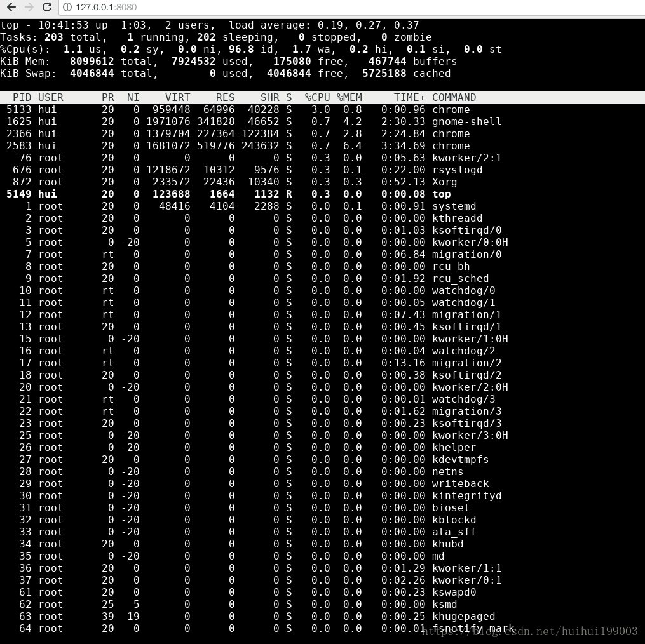Click the ksoftirqd/1 command
The image size is (645, 644).
point(467,327)
